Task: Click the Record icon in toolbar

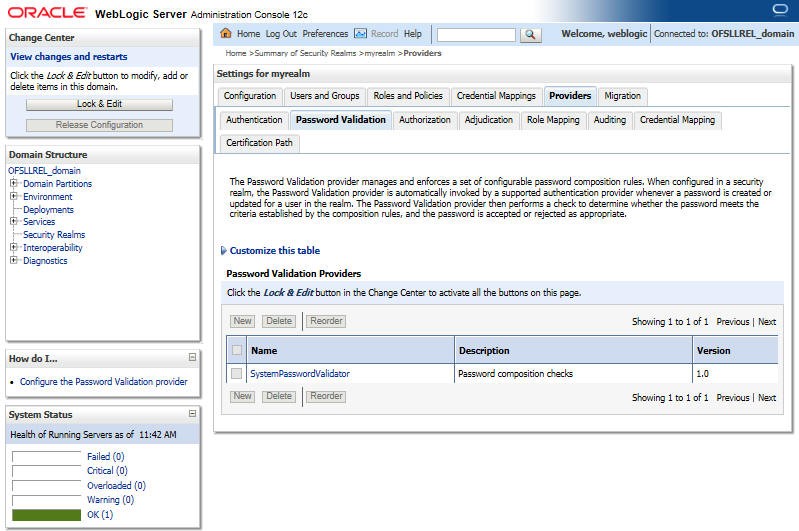Action: click(x=360, y=34)
